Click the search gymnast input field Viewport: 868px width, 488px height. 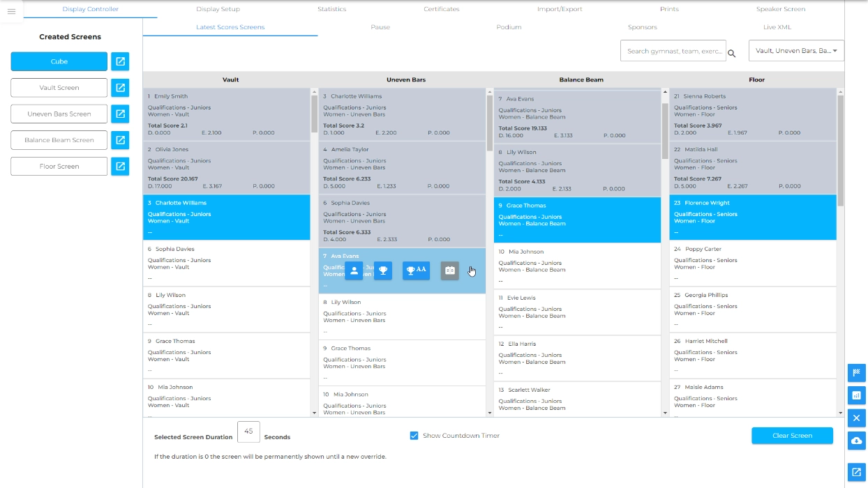tap(673, 51)
